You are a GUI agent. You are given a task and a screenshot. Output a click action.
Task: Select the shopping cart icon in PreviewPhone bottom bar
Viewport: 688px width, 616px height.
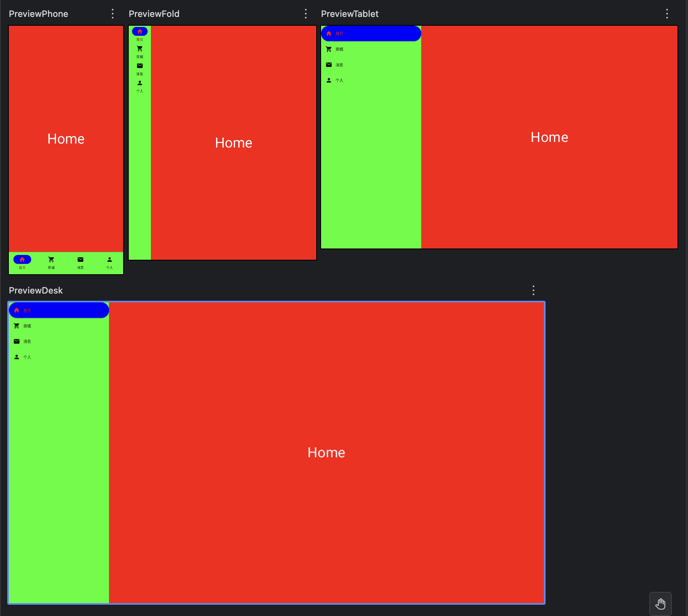pos(51,259)
